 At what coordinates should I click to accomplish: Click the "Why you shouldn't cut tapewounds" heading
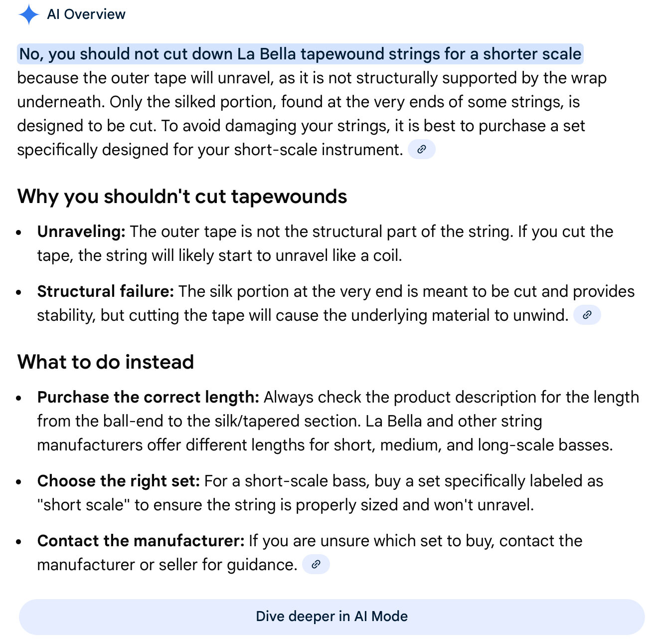182,197
